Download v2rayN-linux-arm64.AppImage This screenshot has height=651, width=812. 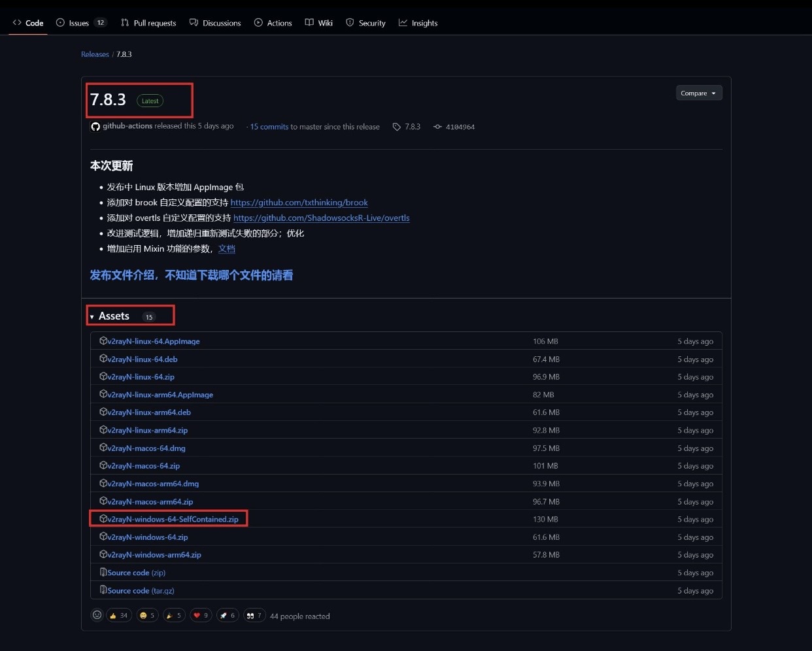coord(160,395)
